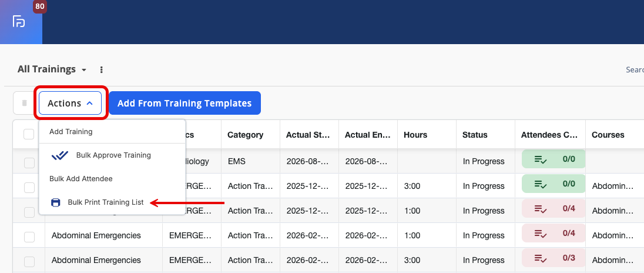Click the 0/3 attendees count badge
Screen dimensions: 644x273
click(x=554, y=258)
